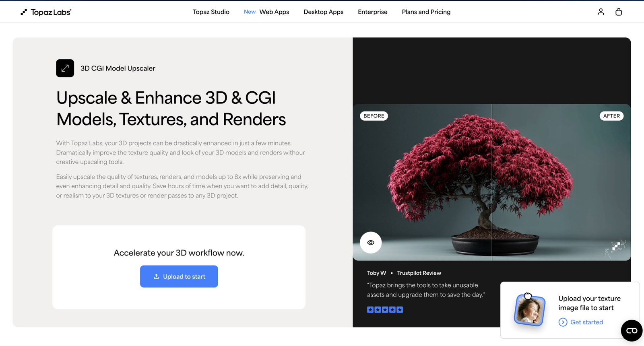This screenshot has width=644, height=346.
Task: Open the Topaz Studio menu
Action: click(x=211, y=12)
